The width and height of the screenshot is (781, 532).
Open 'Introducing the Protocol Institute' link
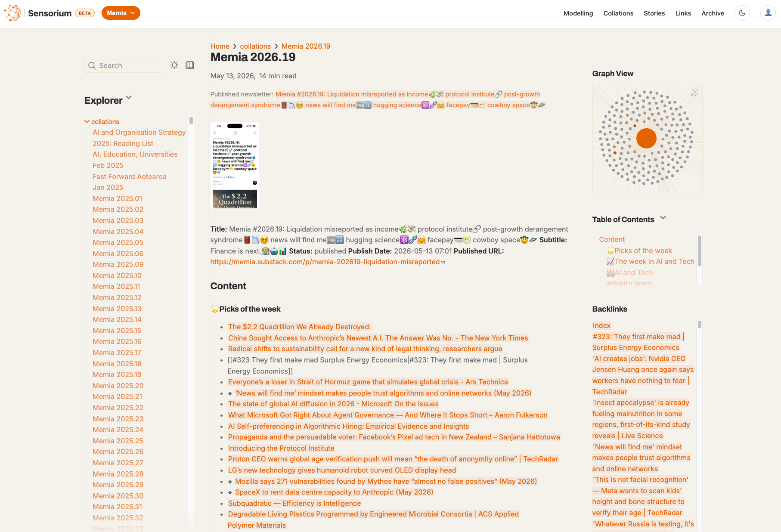click(281, 448)
